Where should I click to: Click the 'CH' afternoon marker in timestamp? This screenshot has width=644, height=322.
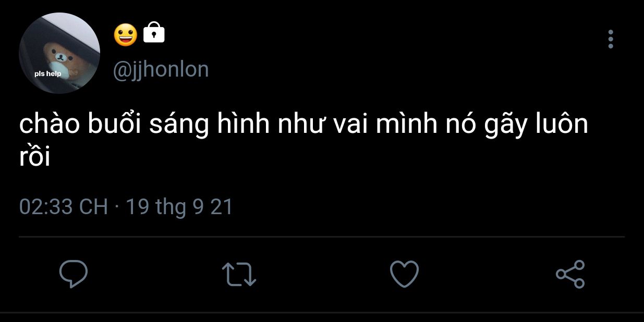click(93, 207)
